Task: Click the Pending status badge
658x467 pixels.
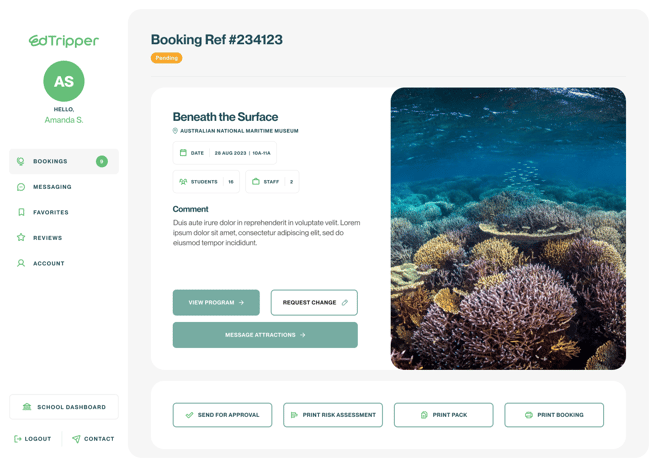Action: (x=167, y=58)
